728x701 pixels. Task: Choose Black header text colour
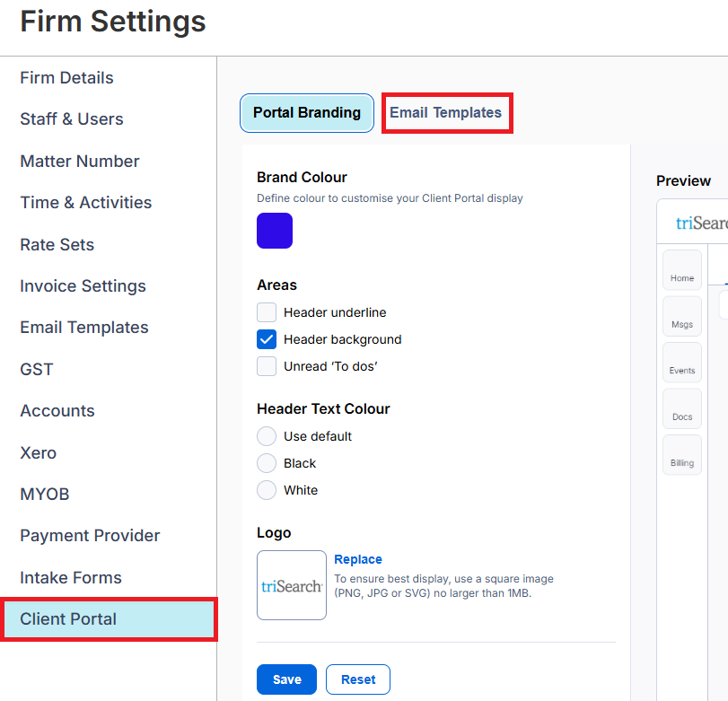[267, 463]
